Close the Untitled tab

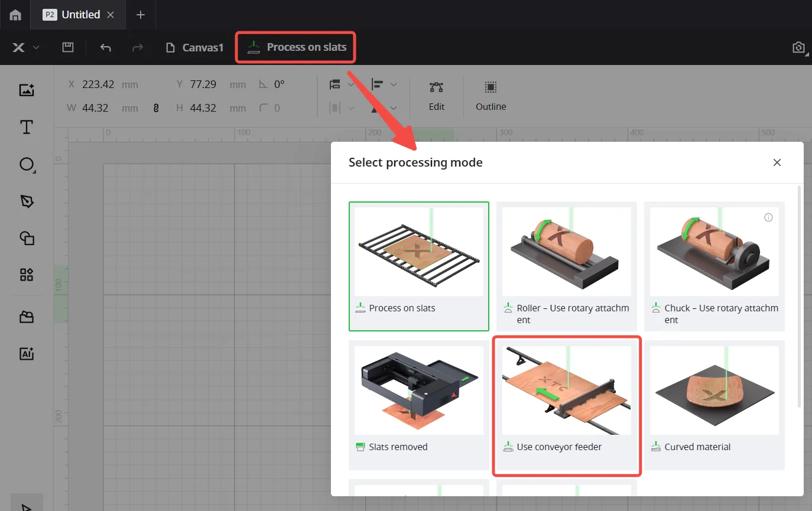coord(111,15)
